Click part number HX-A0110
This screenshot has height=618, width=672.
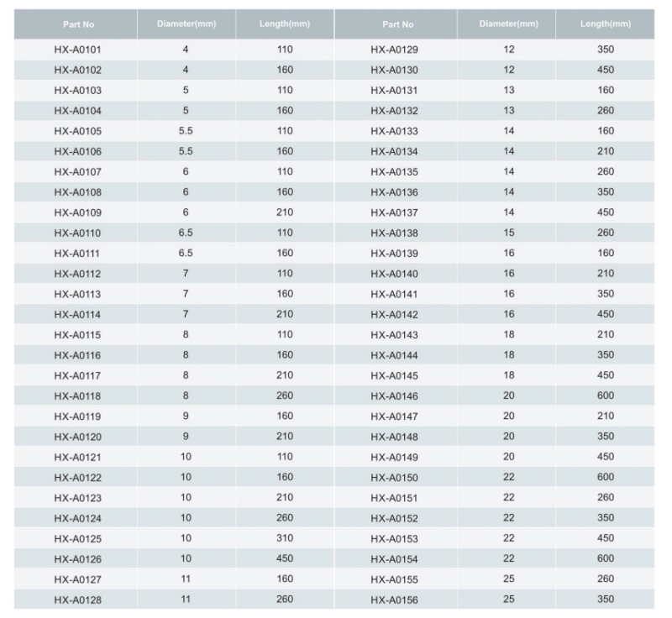click(x=77, y=233)
